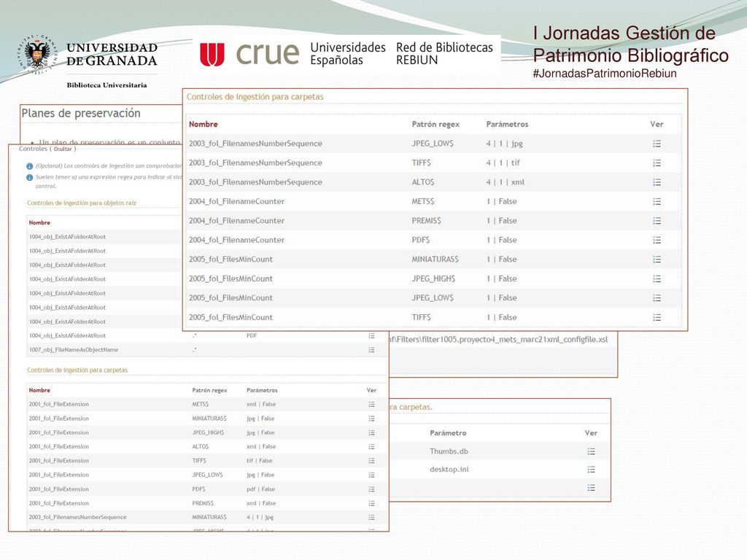Open Ver icon for 2003_fol_FilenamesNumberSequence TIFF$ row

pos(657,163)
